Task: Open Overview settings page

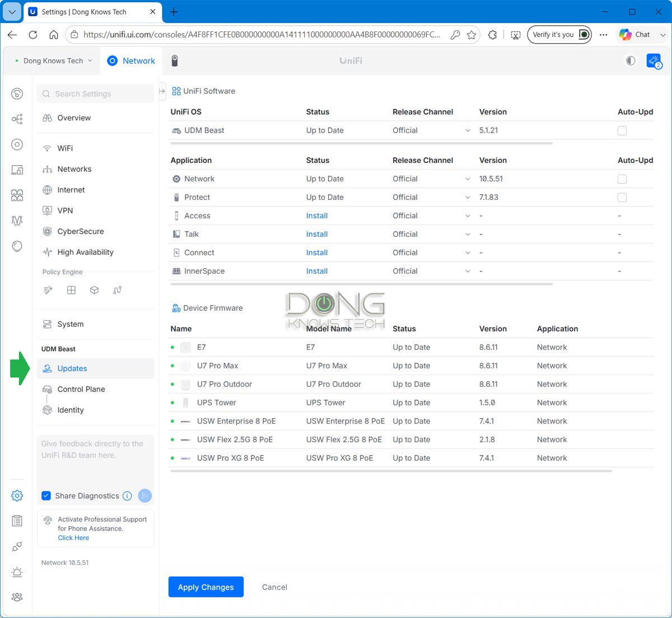Action: [95, 118]
